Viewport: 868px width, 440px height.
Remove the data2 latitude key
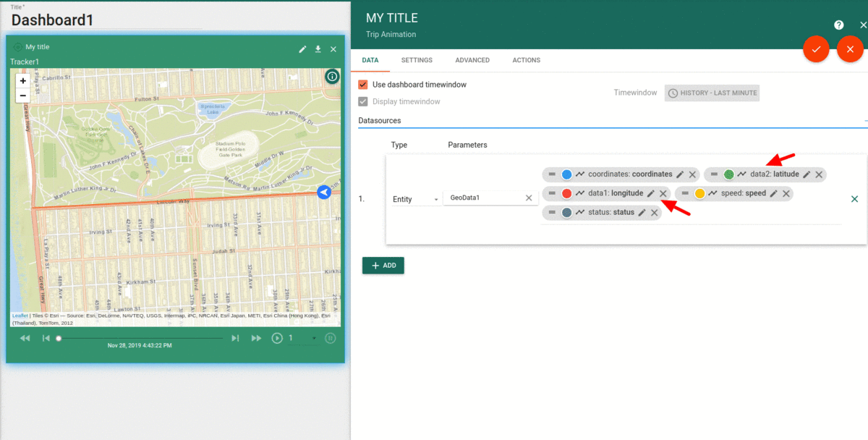[819, 174]
